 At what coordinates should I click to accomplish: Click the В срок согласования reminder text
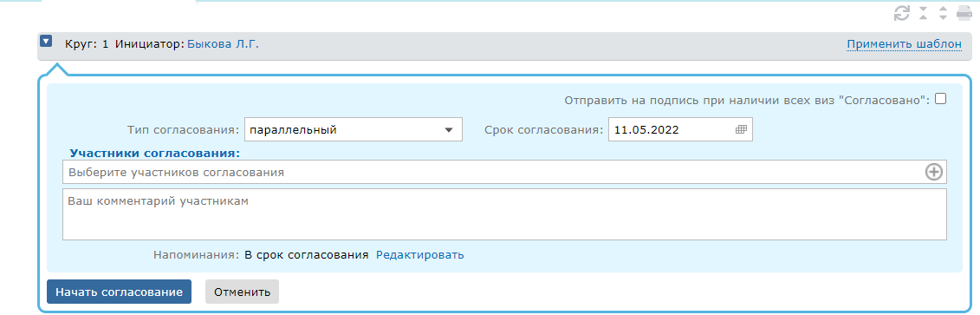click(x=306, y=255)
